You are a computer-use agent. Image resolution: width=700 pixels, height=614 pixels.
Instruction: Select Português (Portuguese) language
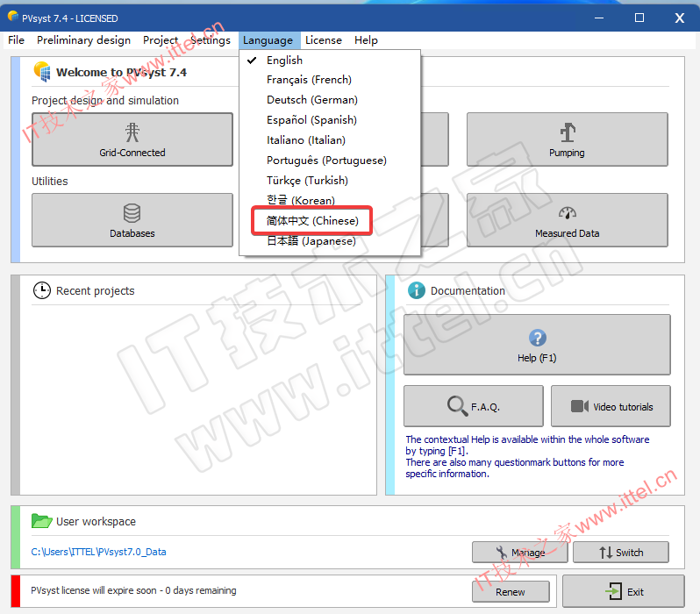pyautogui.click(x=330, y=161)
